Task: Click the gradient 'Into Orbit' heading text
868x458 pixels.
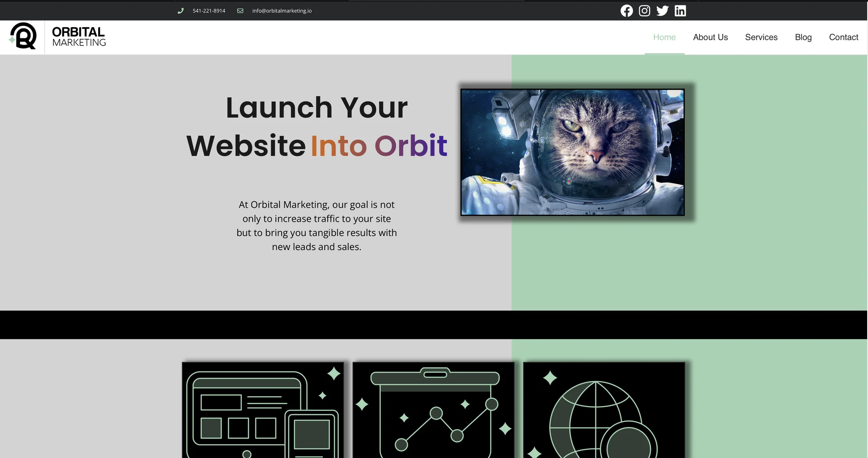Action: click(379, 145)
